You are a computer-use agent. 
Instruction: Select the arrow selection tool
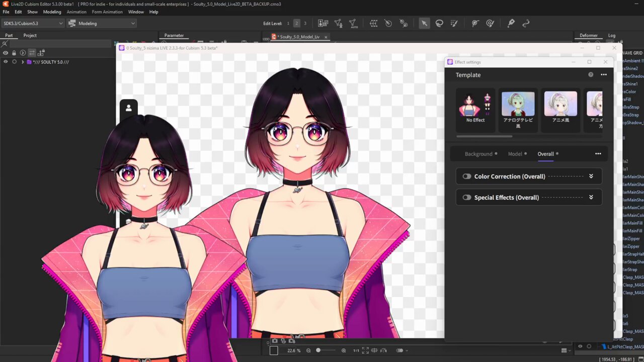424,23
